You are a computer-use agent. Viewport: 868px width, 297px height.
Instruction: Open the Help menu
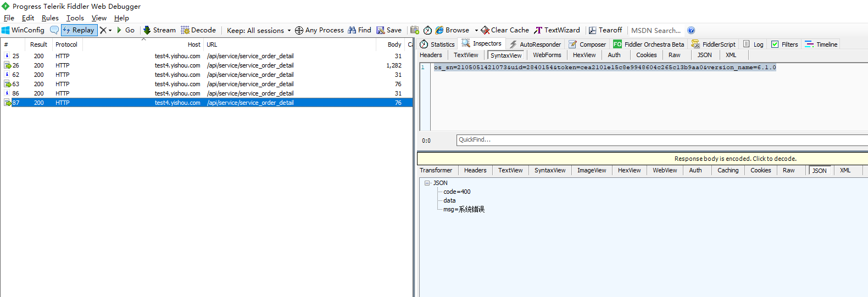[121, 18]
